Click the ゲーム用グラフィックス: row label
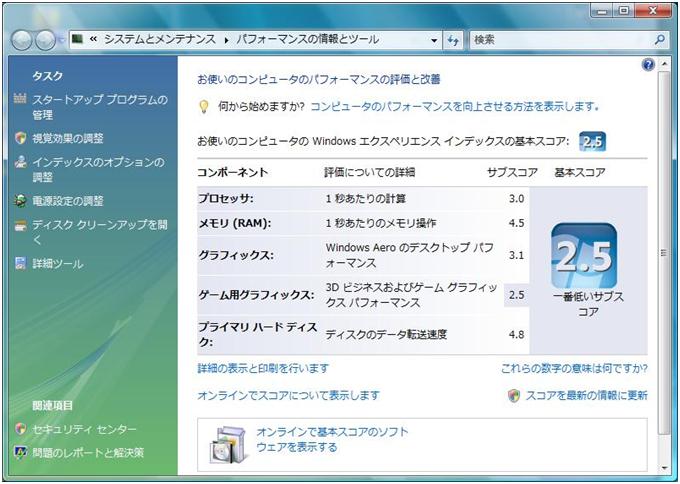The height and width of the screenshot is (484, 680). pyautogui.click(x=256, y=295)
